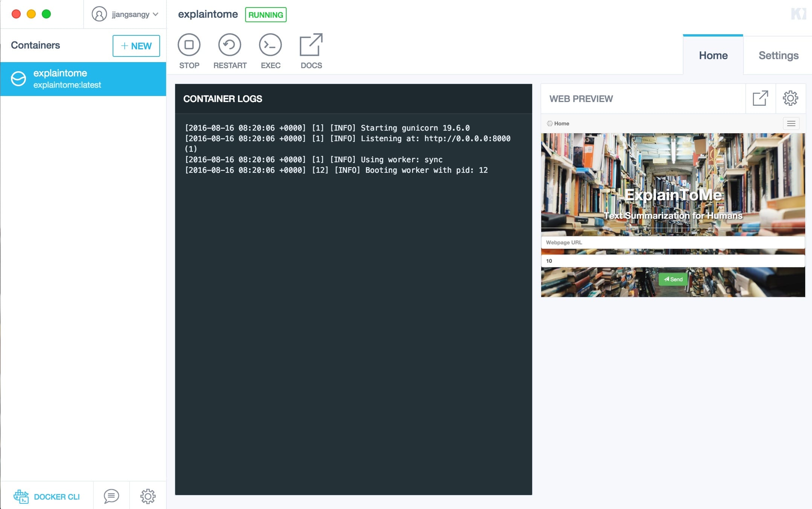Restart the running container
The width and height of the screenshot is (812, 509).
230,51
